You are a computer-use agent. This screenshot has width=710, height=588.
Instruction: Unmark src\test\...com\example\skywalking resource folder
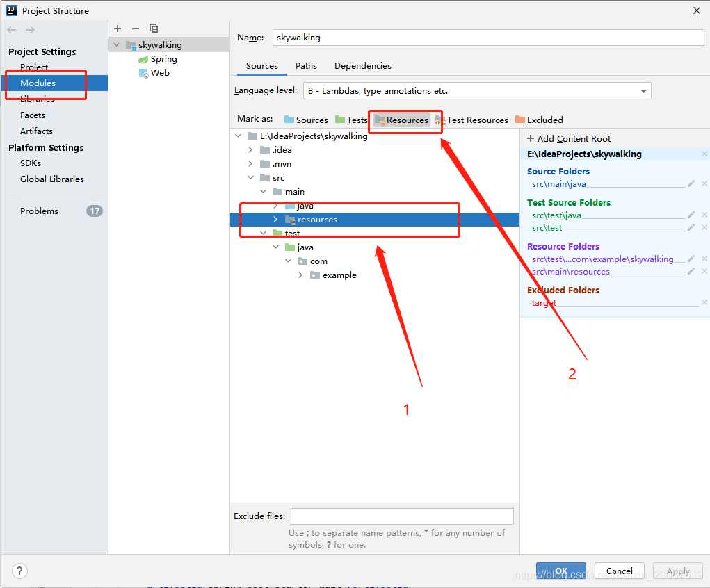(x=704, y=259)
